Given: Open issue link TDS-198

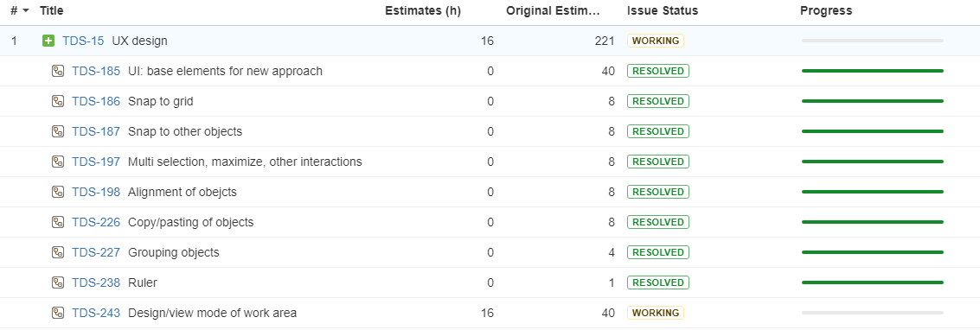Looking at the screenshot, I should click(x=96, y=192).
